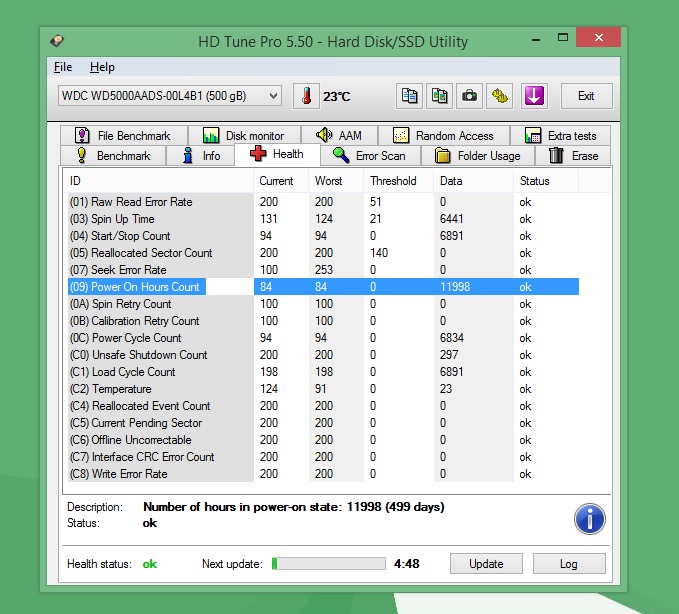Open the drive selection dropdown
679x614 pixels.
tap(170, 96)
